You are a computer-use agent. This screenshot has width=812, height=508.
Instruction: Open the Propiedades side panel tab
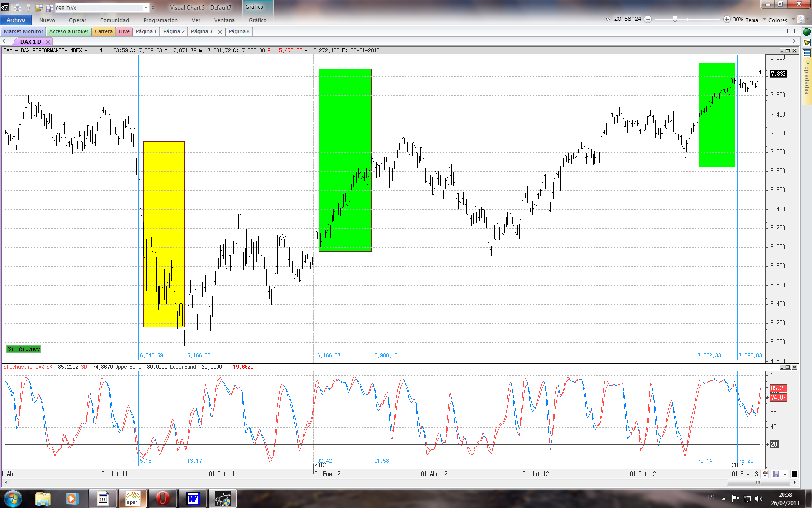coord(807,77)
